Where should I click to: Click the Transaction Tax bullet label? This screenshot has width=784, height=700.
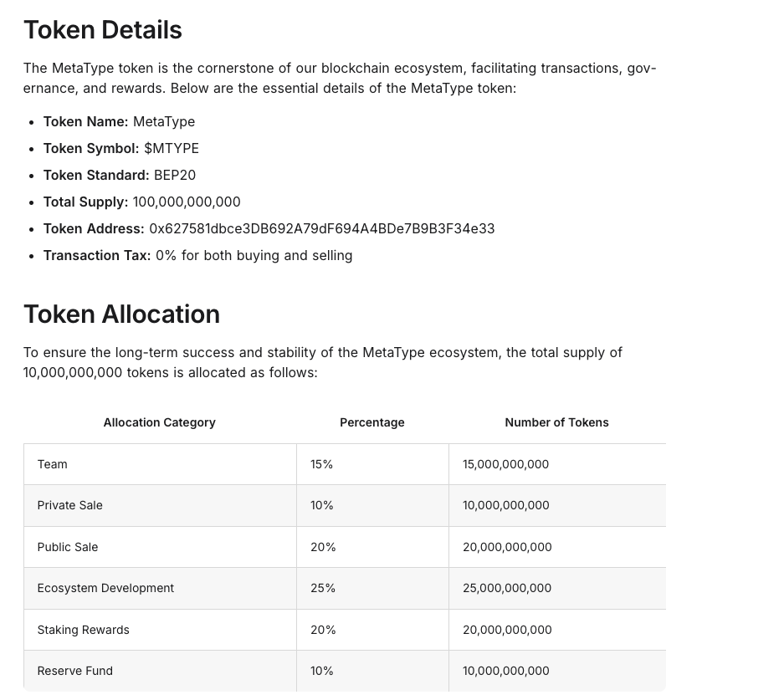tap(97, 255)
